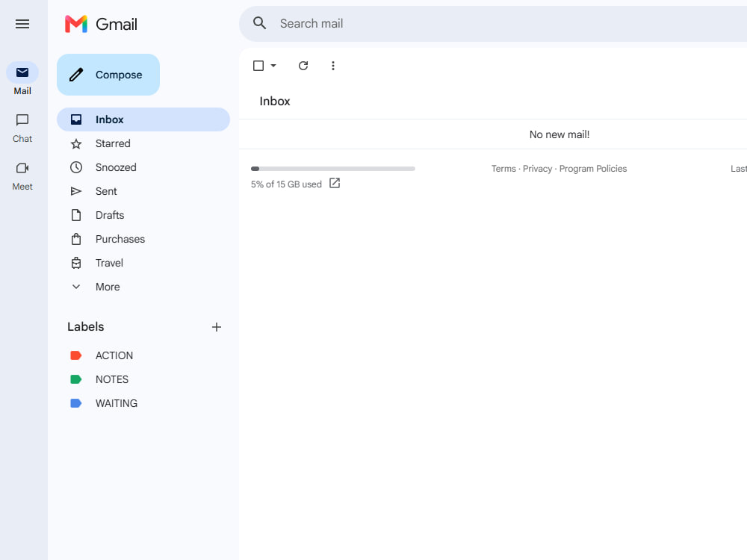Click the '5% of 15 GB used' text
Image resolution: width=747 pixels, height=560 pixels.
click(286, 184)
